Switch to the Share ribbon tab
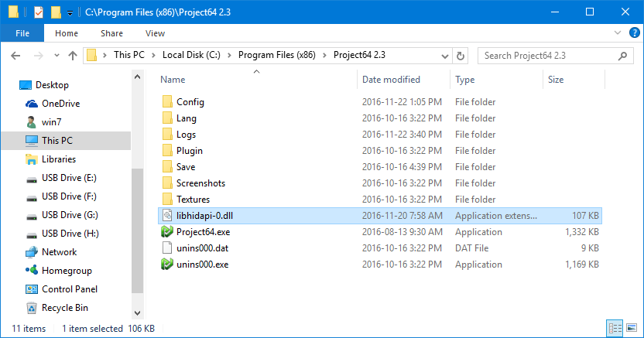 click(111, 33)
